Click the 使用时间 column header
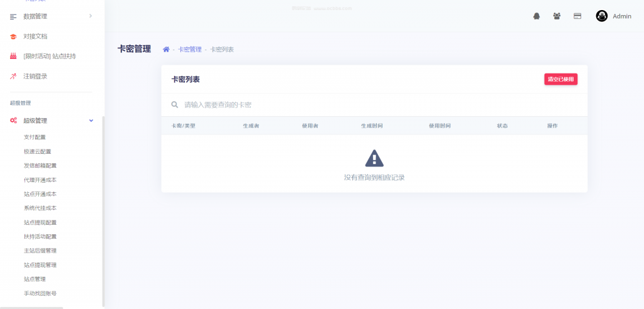 (x=440, y=126)
